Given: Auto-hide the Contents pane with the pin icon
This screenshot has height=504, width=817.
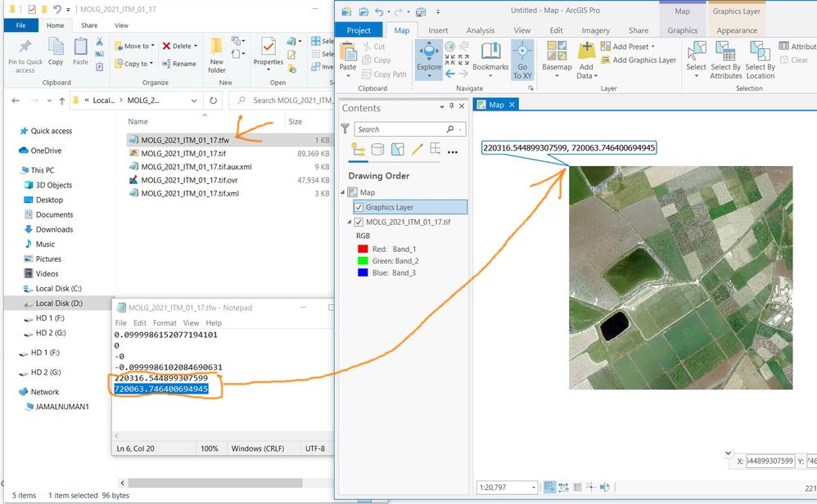Looking at the screenshot, I should click(451, 106).
